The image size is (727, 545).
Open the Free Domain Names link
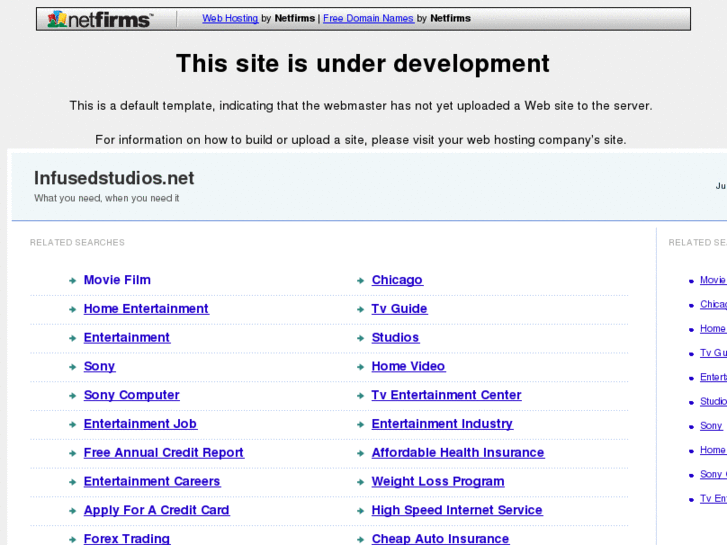pos(368,18)
